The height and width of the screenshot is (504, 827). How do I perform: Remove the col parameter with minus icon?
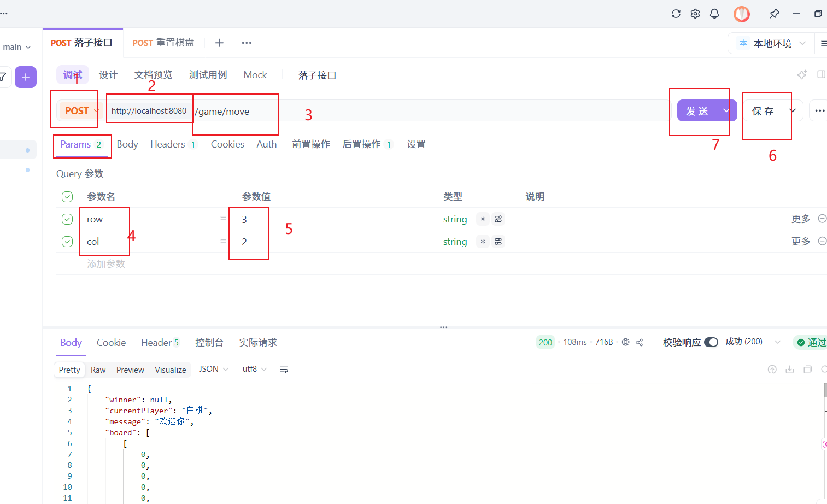(822, 241)
